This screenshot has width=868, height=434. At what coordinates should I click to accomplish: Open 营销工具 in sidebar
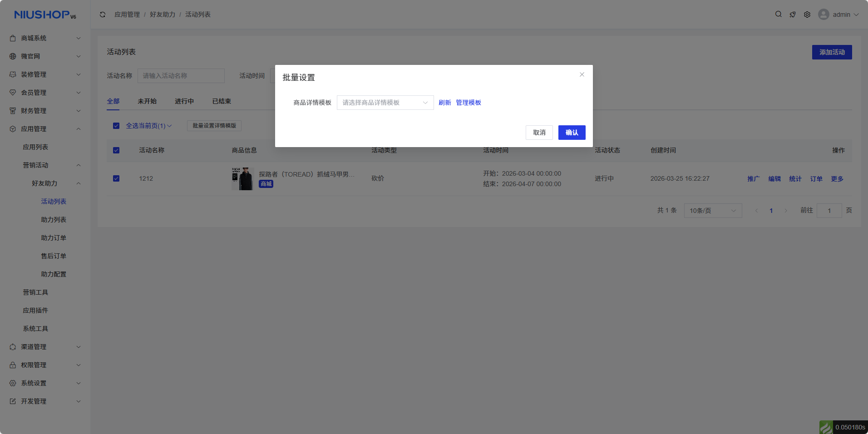coord(35,292)
